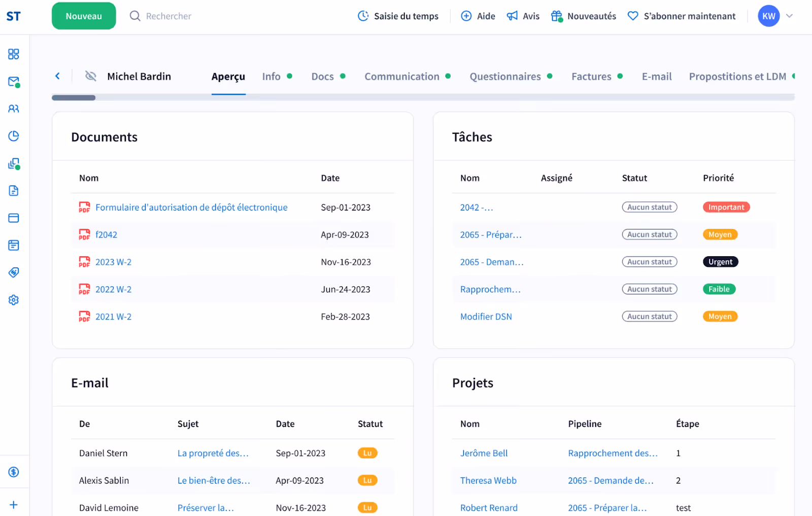Screen dimensions: 812x516
Task: Open the E-mail tab
Action: (657, 77)
